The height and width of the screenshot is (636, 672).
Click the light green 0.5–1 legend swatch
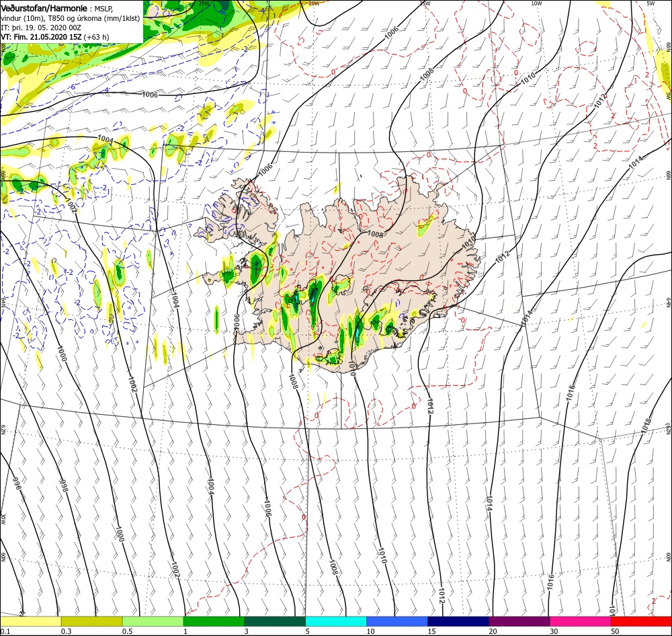click(153, 621)
